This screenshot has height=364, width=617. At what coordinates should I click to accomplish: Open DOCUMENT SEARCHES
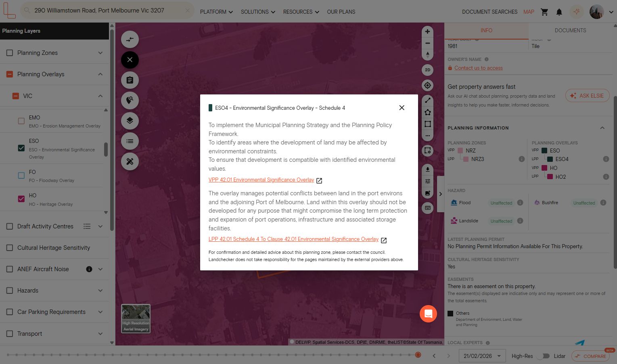489,12
